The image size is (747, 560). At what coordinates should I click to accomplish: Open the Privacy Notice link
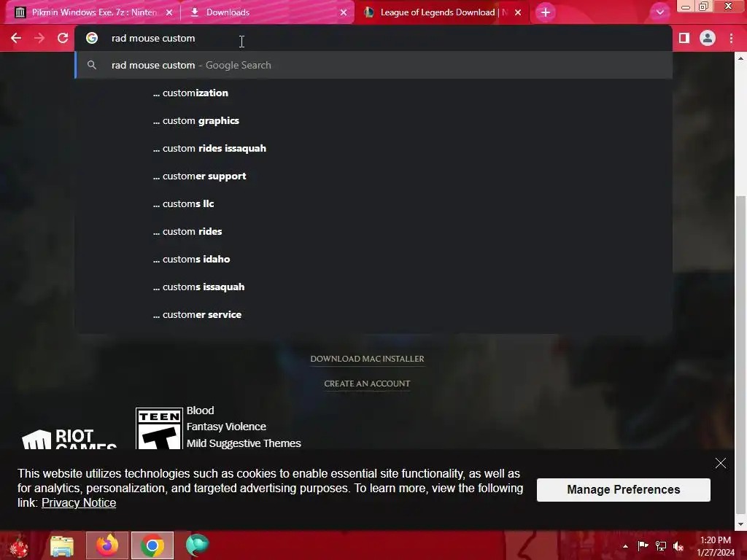pos(79,503)
